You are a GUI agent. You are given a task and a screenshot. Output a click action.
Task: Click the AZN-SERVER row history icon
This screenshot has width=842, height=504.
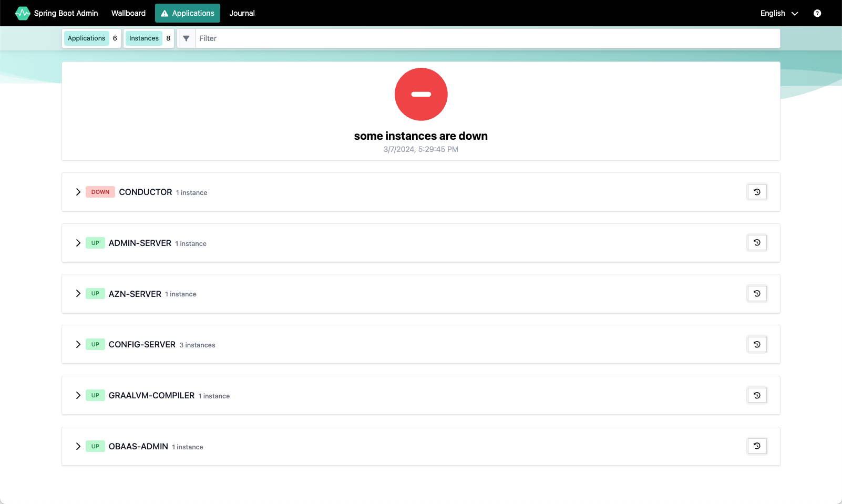[x=757, y=293]
